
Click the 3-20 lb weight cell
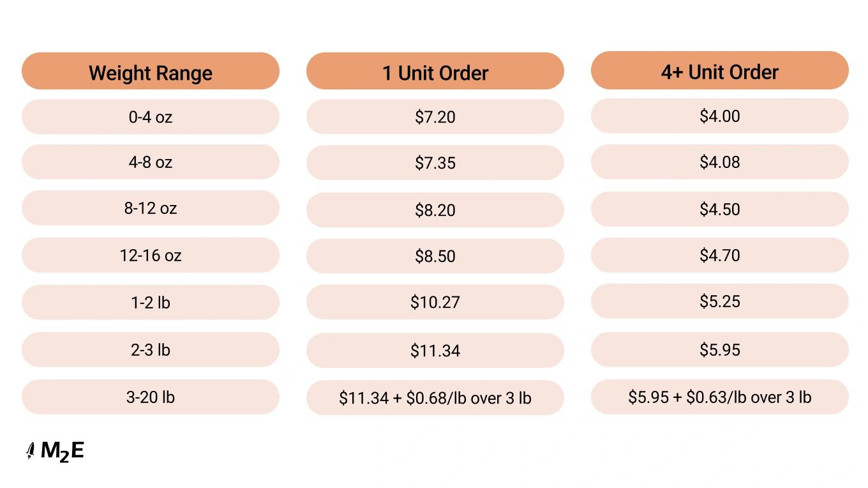pyautogui.click(x=151, y=397)
